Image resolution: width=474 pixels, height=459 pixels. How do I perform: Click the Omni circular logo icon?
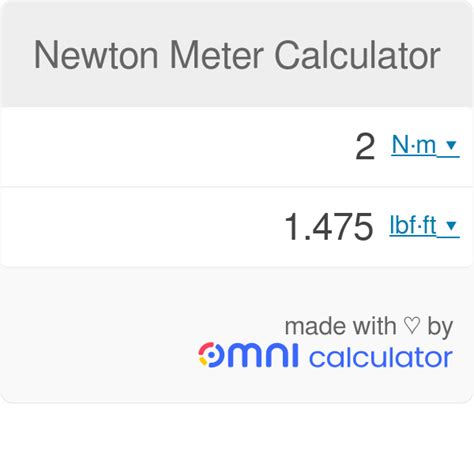pyautogui.click(x=209, y=355)
